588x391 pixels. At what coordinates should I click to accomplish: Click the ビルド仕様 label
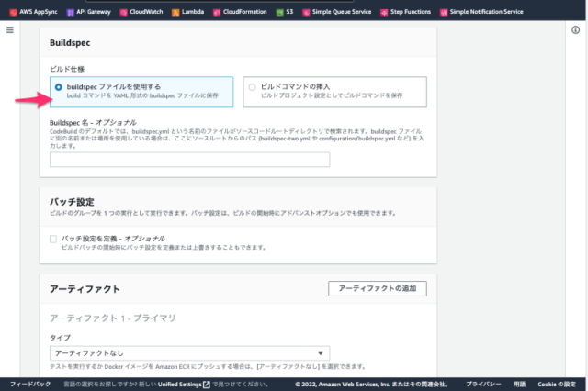(67, 69)
